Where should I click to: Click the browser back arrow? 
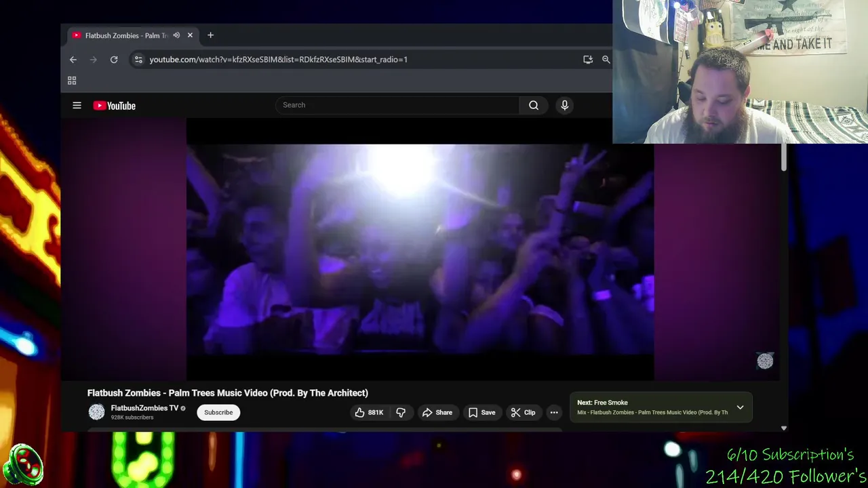73,60
